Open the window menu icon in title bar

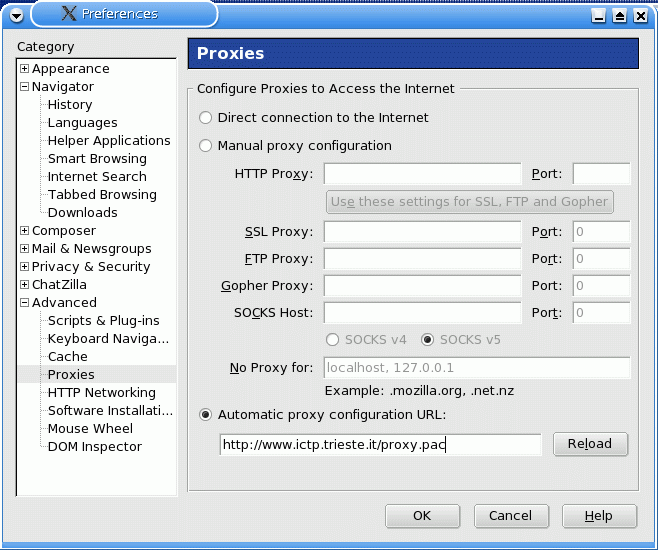click(x=15, y=14)
